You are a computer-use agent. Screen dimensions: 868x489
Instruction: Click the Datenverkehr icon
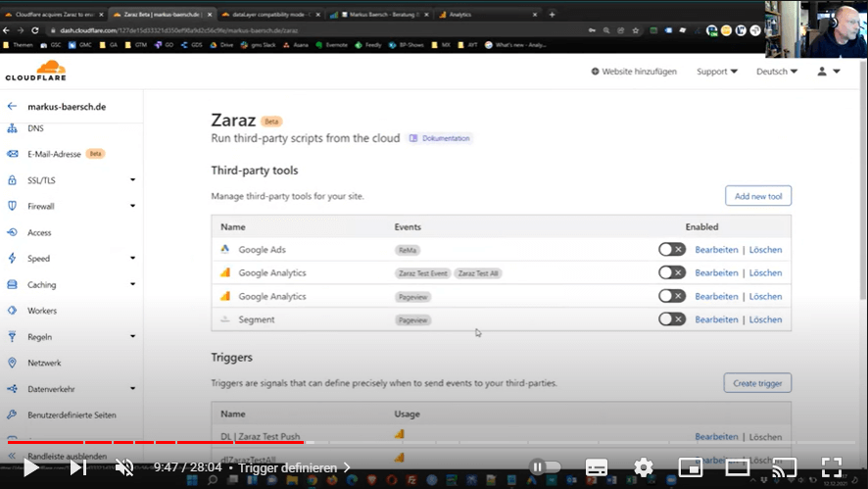12,389
